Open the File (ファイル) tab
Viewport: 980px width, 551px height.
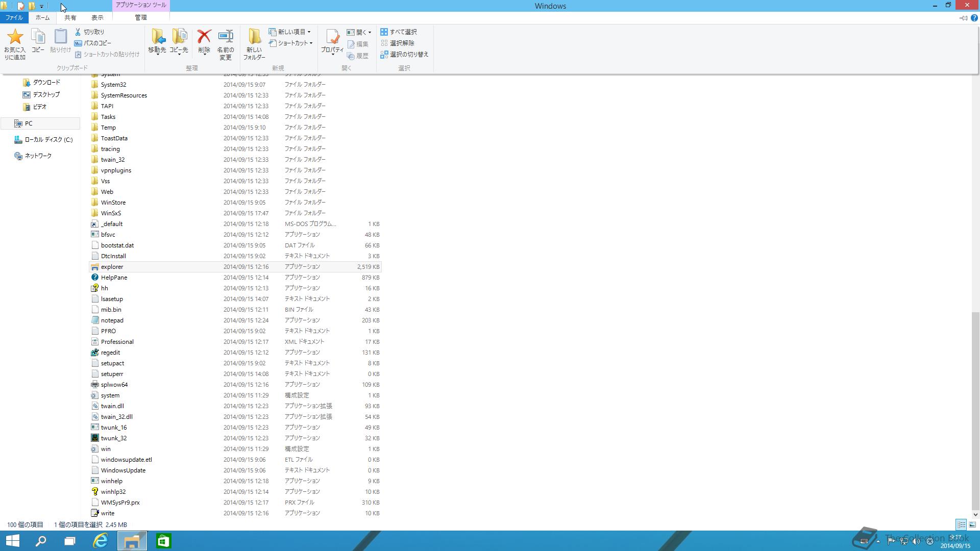click(x=14, y=17)
